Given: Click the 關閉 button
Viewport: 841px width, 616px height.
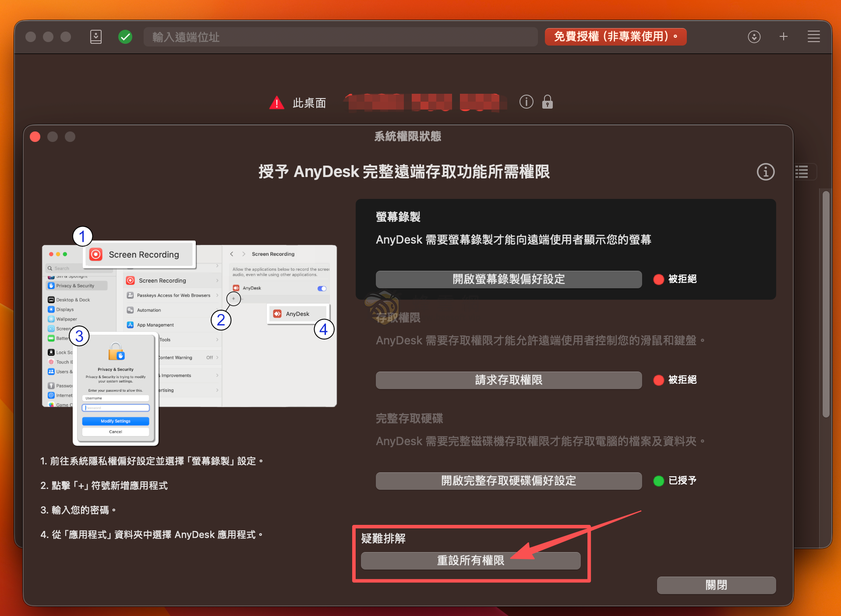Looking at the screenshot, I should coord(716,585).
